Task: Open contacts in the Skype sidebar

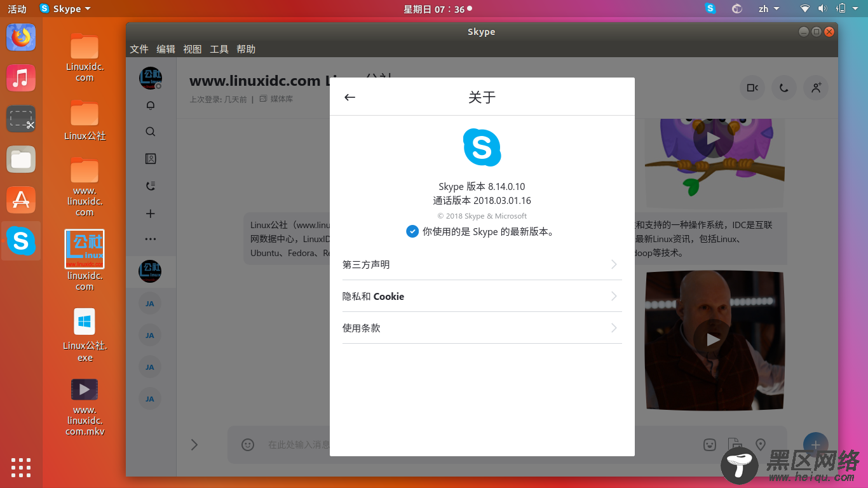Action: pyautogui.click(x=151, y=159)
